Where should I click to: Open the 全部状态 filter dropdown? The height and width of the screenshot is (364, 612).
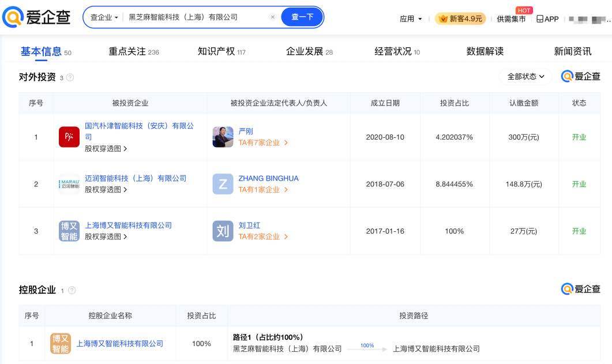[525, 76]
